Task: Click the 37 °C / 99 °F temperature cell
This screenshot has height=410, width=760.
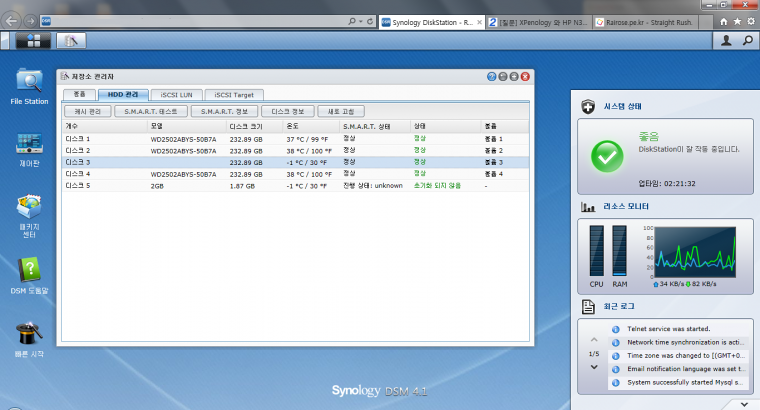Action: point(307,140)
